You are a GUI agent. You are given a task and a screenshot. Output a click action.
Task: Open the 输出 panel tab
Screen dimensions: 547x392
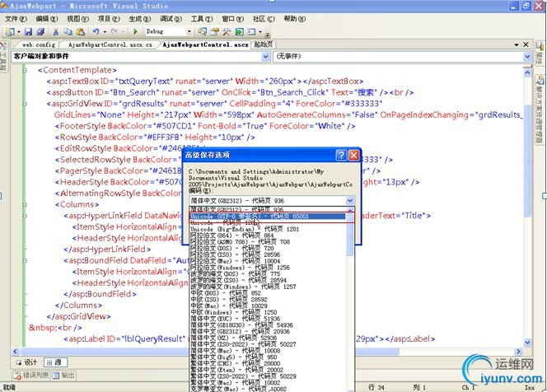63,376
